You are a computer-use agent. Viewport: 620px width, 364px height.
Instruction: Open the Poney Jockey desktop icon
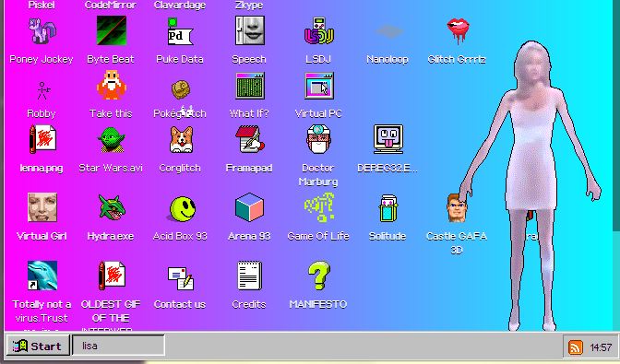[x=42, y=30]
